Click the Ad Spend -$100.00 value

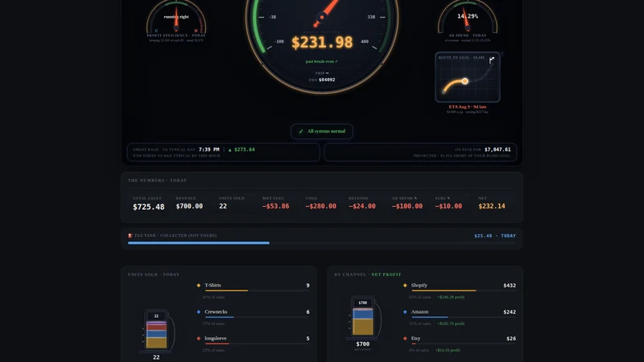coord(407,206)
